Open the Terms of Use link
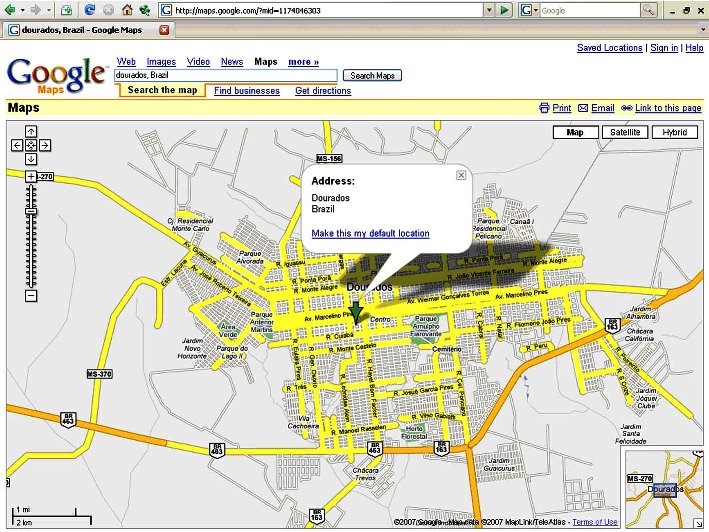 (595, 522)
